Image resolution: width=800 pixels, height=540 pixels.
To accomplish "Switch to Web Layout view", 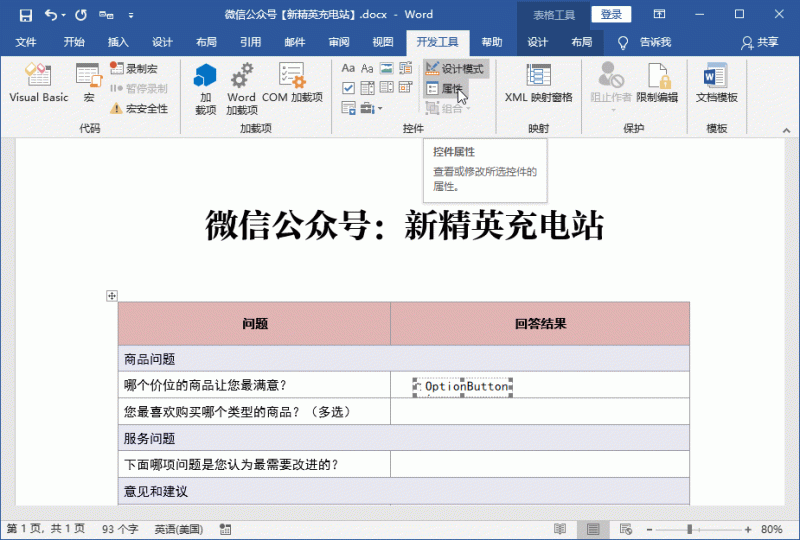I will pyautogui.click(x=626, y=529).
